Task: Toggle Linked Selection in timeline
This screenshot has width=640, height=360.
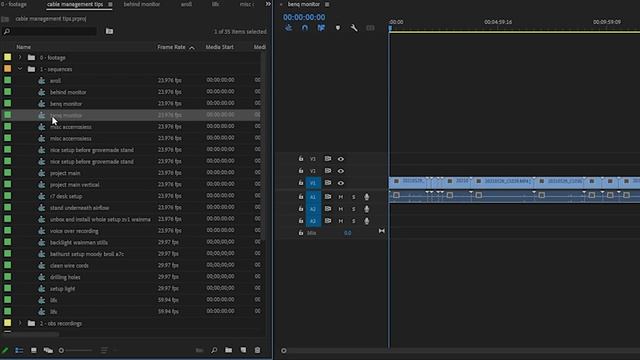Action: point(321,28)
